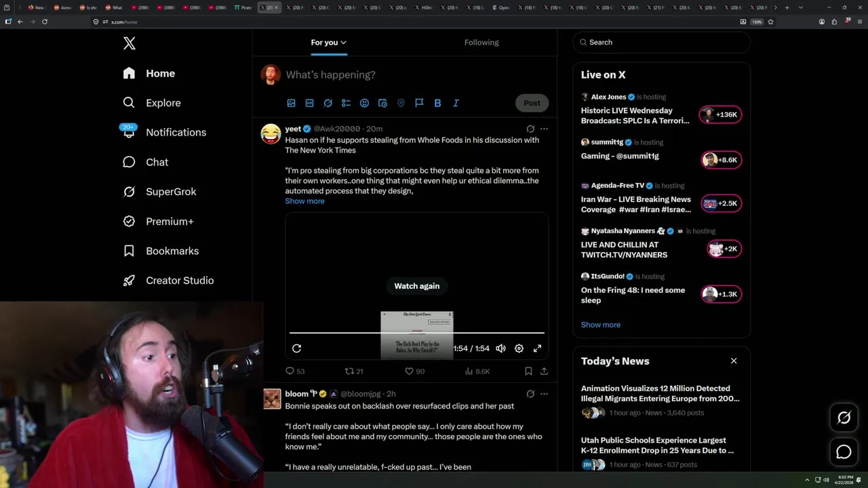Toggle bold text in composer
Viewport: 868px width, 488px height.
(x=437, y=103)
